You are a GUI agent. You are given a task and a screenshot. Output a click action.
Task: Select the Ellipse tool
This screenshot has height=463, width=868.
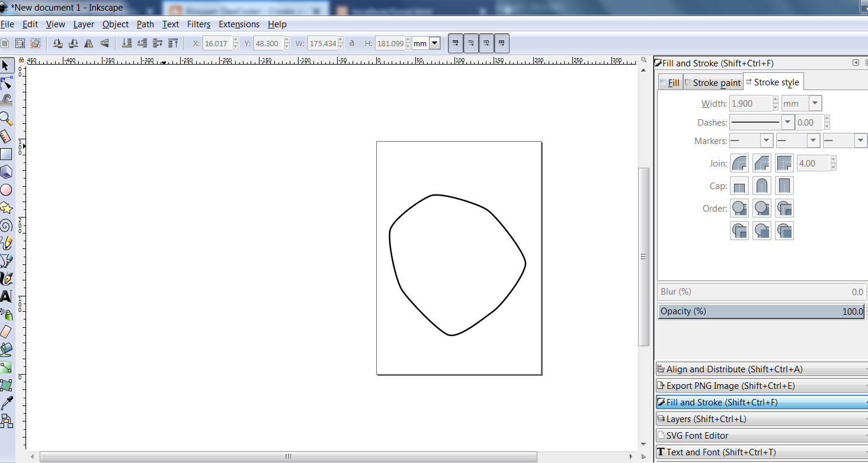(x=8, y=190)
